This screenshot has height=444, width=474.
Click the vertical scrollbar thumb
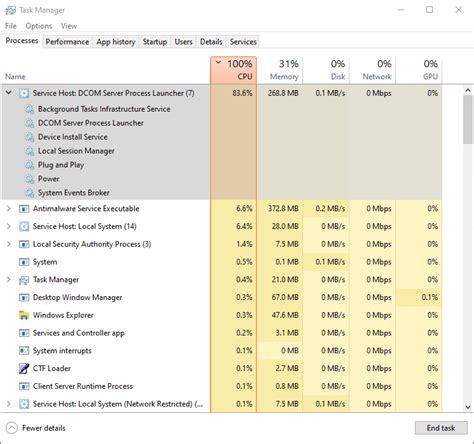pos(468,120)
